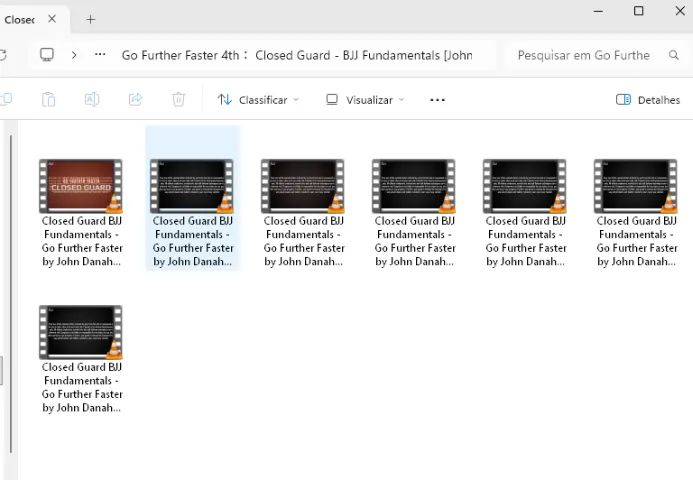Select the third video in the top row
This screenshot has width=693, height=480.
point(303,213)
